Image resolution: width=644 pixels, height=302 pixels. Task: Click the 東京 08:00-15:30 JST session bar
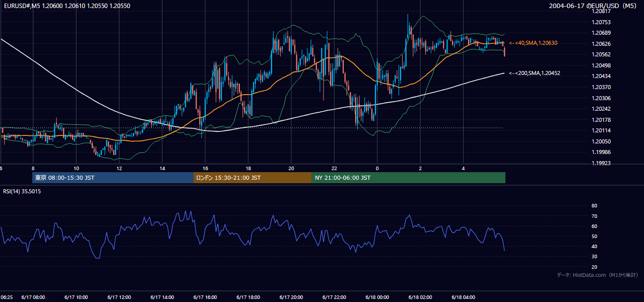[112, 178]
